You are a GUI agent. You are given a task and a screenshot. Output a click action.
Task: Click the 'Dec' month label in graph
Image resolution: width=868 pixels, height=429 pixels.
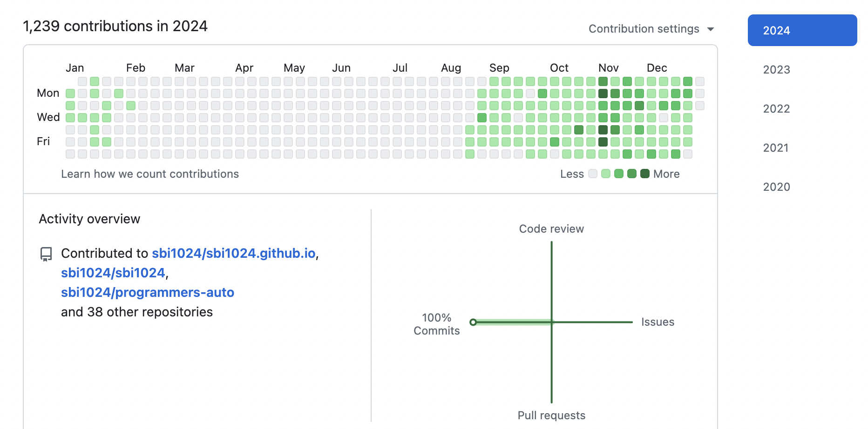(657, 68)
